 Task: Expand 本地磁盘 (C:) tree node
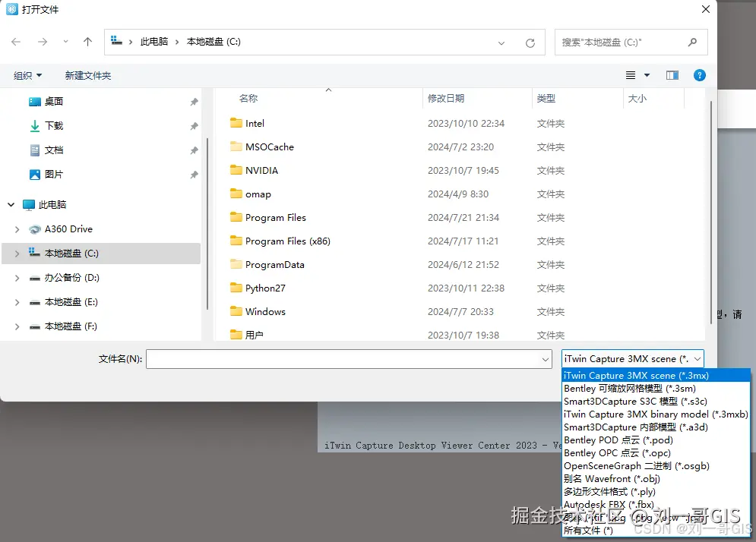pos(17,254)
